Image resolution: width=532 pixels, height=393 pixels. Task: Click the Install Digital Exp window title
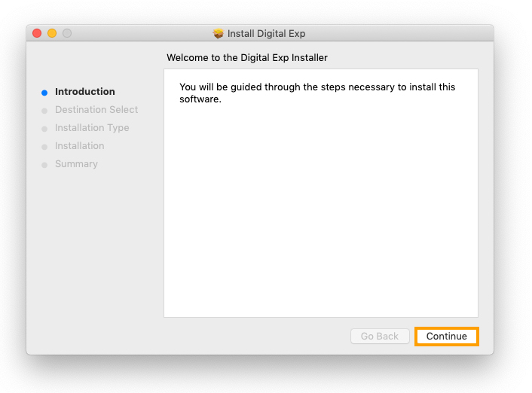point(266,34)
